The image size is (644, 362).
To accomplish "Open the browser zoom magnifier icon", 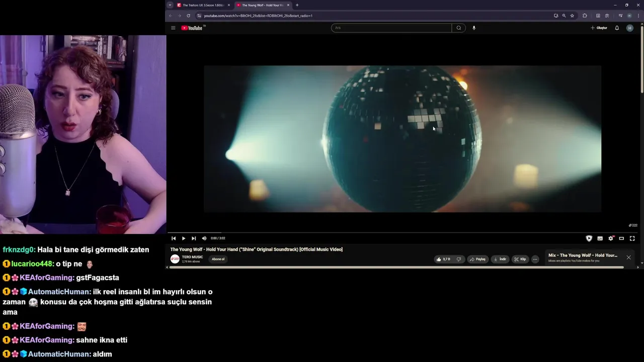I will tap(564, 16).
